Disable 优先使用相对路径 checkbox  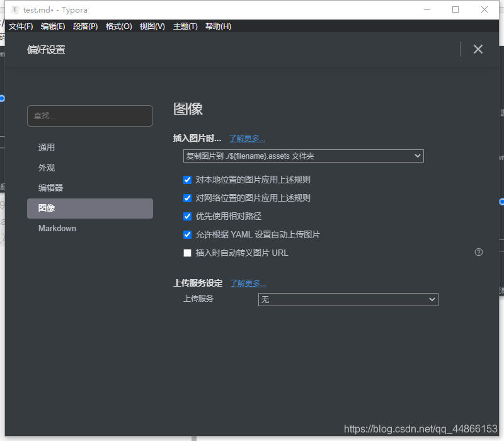(187, 216)
